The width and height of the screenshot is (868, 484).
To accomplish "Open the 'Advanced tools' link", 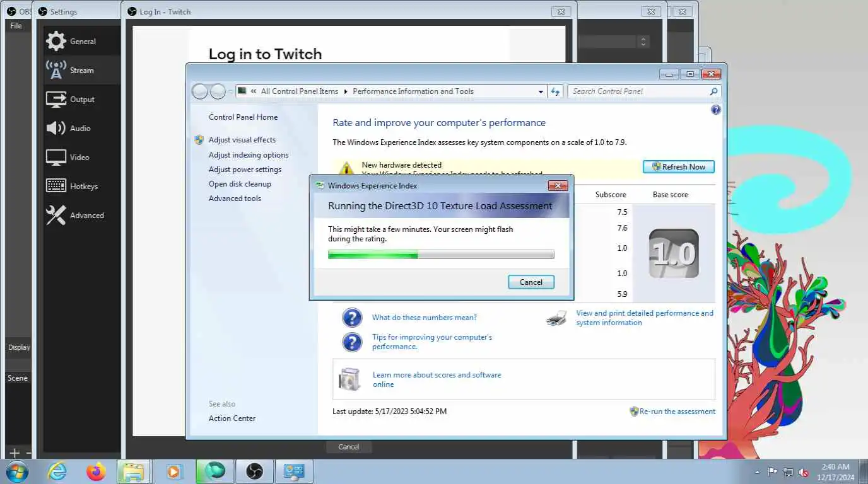I will (235, 199).
